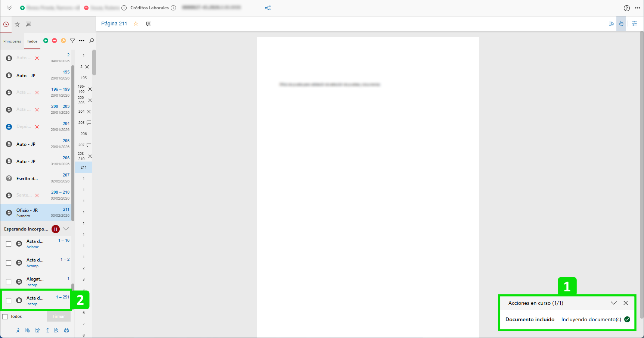Select the hand pan tool
Screen dimensions: 644x338
(621, 24)
